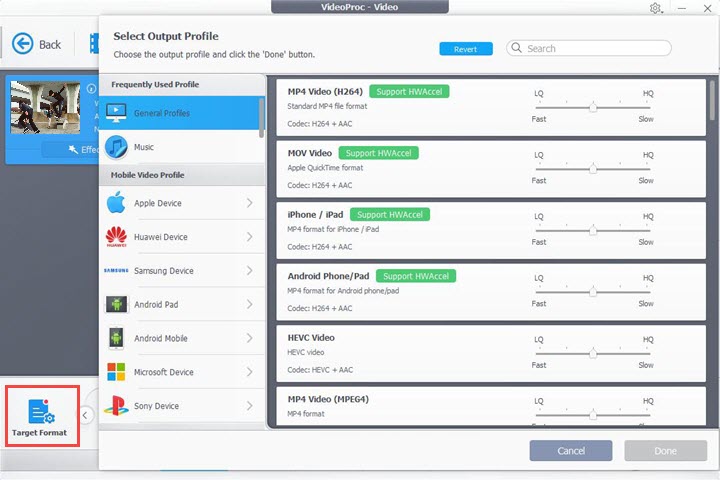Adjust Android Phone/Pad quality slider
Screen dimensions: 720x480
593,292
